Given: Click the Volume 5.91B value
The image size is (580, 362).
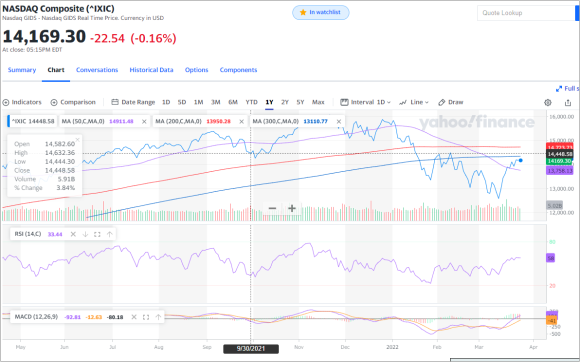Looking at the screenshot, I should 66,179.
